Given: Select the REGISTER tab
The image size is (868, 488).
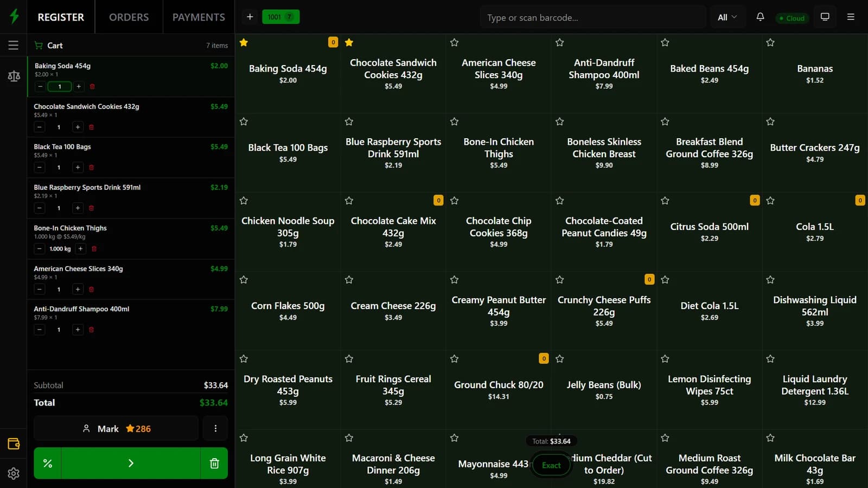Looking at the screenshot, I should (61, 17).
